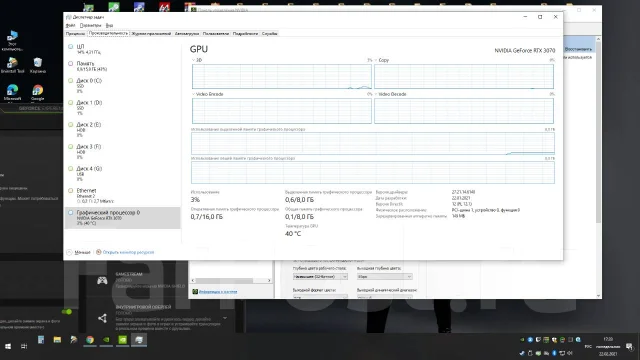Expand the in-game overlay section chevron
640x360 pixels.
225,318
